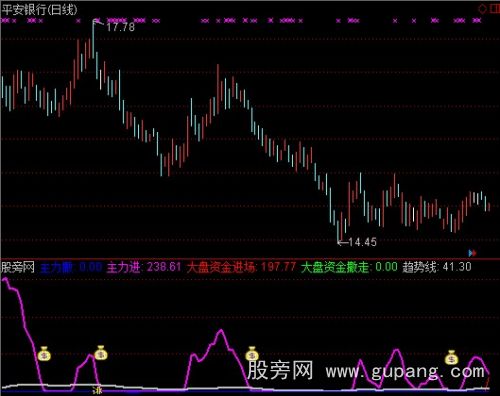Click the yellow 涨 marker on the indicator baseline
The image size is (500, 396).
point(97,390)
